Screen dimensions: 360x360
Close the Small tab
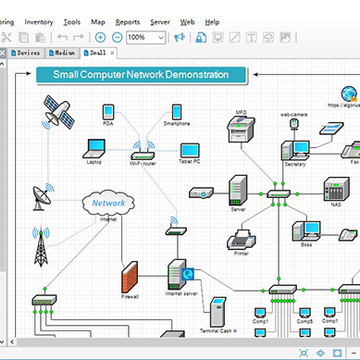112,53
